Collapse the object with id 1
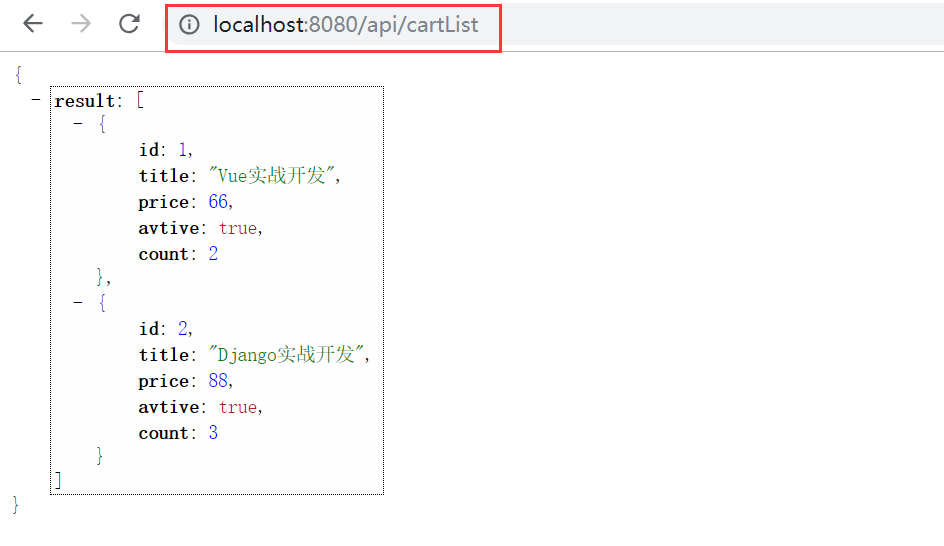This screenshot has width=944, height=546. [78, 124]
